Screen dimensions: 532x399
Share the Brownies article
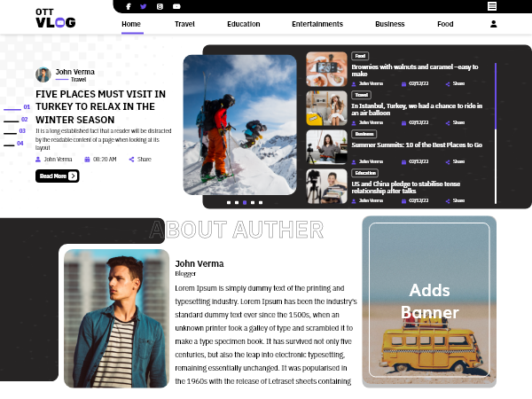click(x=455, y=84)
